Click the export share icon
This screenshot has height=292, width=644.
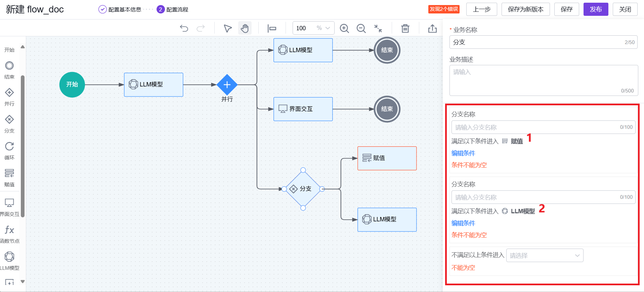tap(432, 28)
